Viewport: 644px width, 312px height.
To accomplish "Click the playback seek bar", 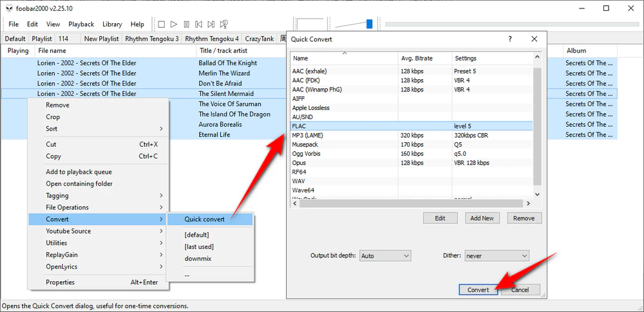I will point(512,24).
